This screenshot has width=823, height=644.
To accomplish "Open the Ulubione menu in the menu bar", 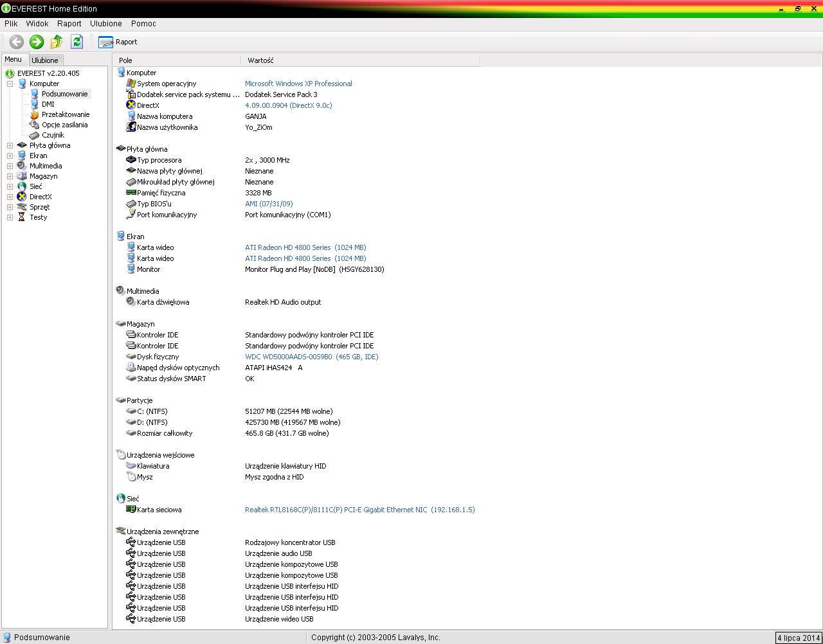I will (x=106, y=23).
